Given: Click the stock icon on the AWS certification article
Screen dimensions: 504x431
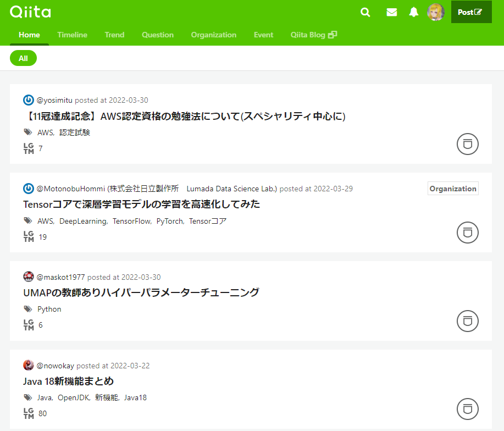Looking at the screenshot, I should coord(467,144).
